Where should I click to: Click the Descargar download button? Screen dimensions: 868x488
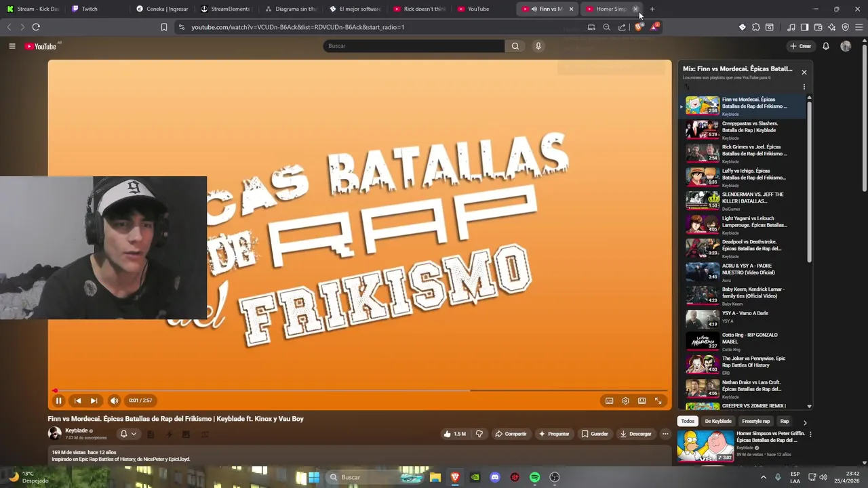point(635,434)
